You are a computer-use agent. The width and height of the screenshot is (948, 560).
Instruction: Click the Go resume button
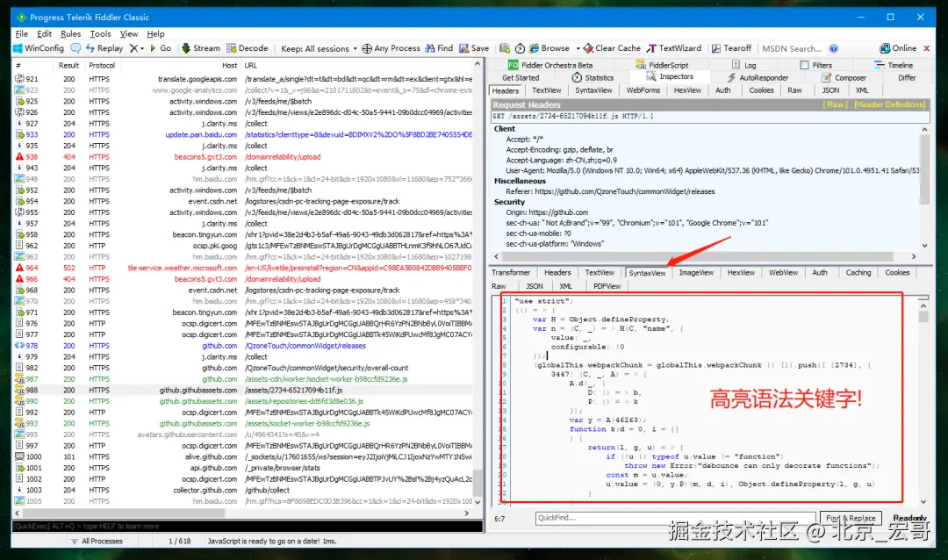(161, 48)
